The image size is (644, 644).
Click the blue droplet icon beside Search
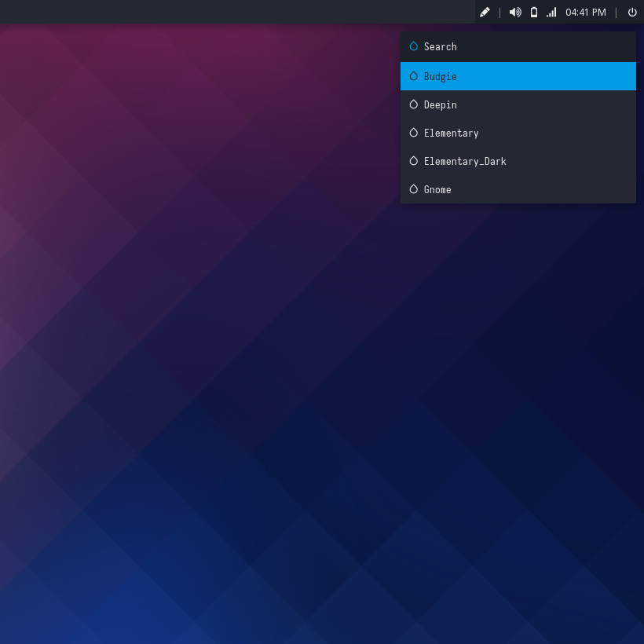pyautogui.click(x=414, y=46)
